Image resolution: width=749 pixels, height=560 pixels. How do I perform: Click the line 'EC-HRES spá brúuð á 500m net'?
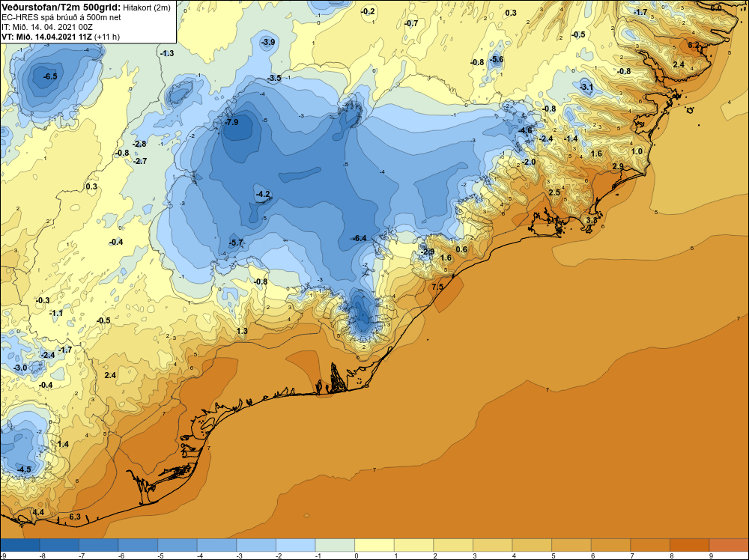[x=61, y=17]
